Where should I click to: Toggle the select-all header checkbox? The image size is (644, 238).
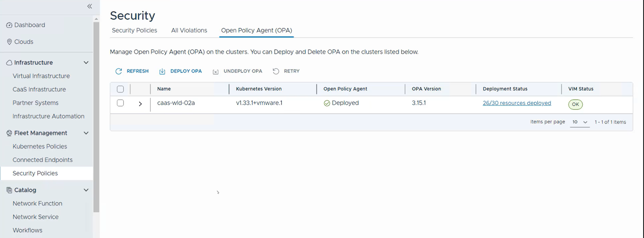(120, 89)
